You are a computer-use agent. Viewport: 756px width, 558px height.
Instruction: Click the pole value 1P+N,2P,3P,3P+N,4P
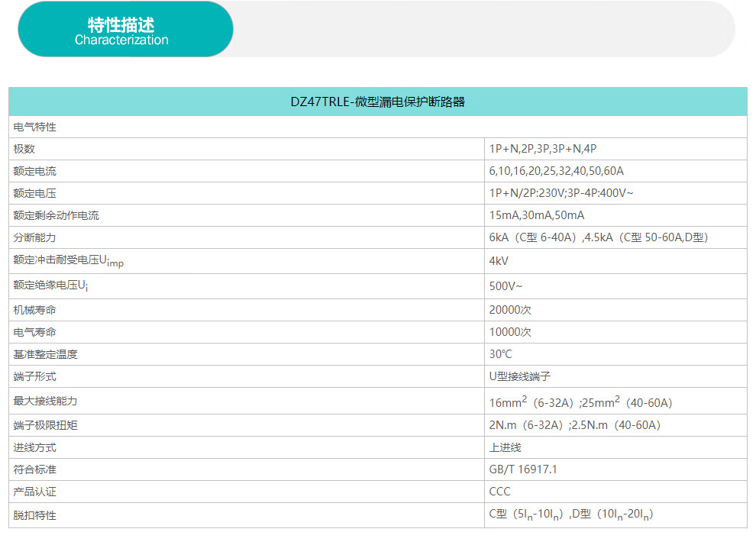point(542,149)
